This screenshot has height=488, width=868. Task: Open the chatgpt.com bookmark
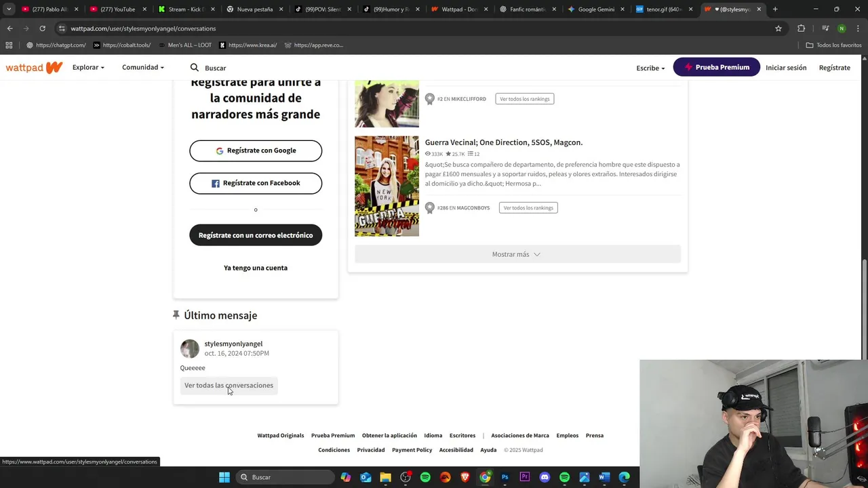(x=56, y=45)
